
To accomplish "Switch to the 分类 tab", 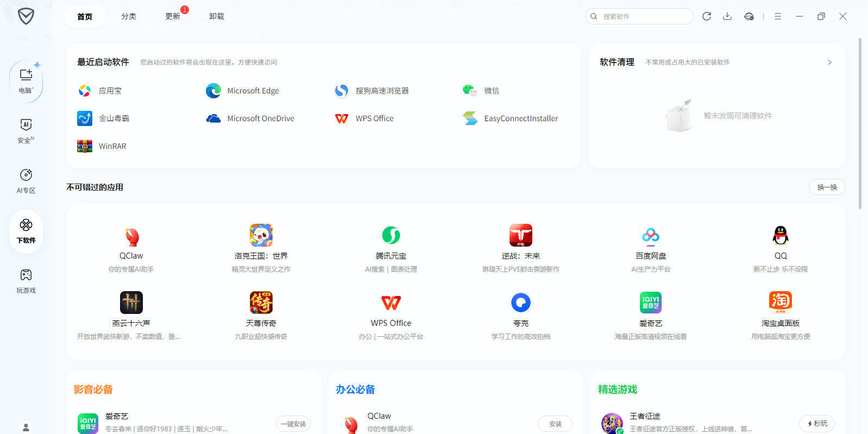I will click(129, 16).
